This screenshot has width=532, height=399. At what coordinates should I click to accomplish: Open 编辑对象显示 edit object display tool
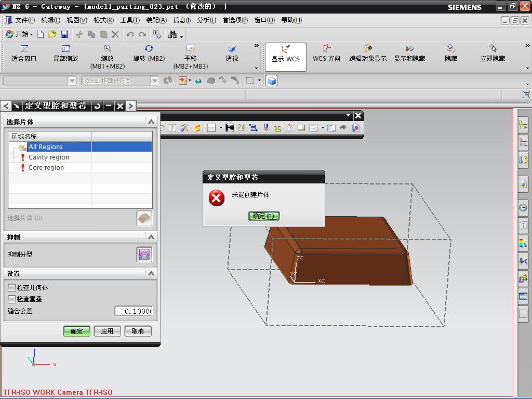(368, 54)
